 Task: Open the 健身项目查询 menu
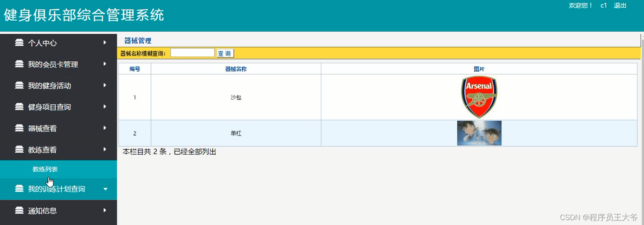[x=58, y=107]
